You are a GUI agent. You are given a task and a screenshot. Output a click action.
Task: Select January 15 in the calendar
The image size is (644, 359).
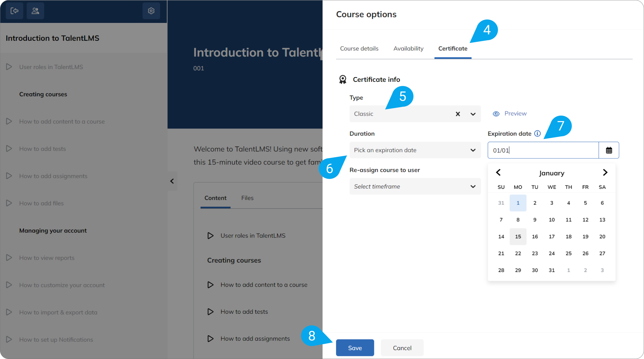518,237
